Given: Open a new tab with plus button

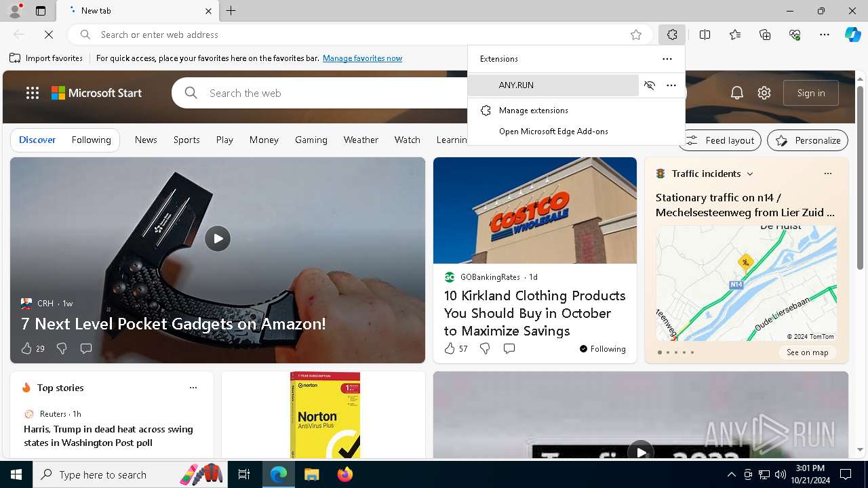Looking at the screenshot, I should click(x=231, y=11).
